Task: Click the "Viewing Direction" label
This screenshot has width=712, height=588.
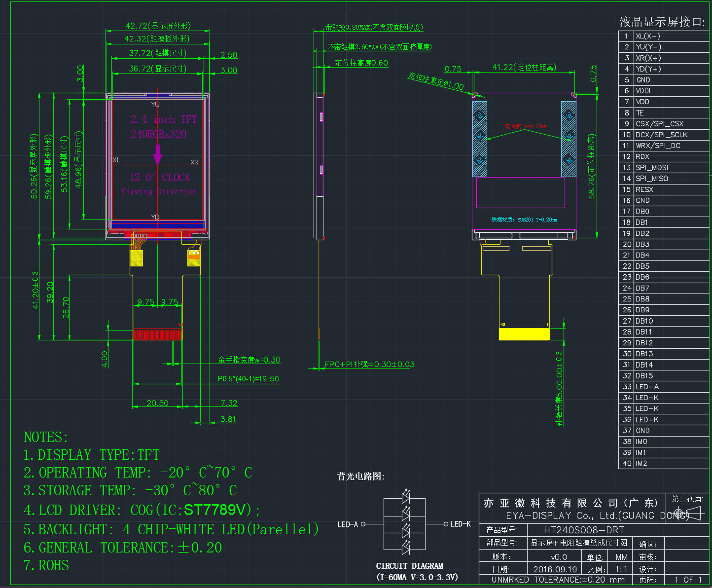Action: click(x=159, y=191)
